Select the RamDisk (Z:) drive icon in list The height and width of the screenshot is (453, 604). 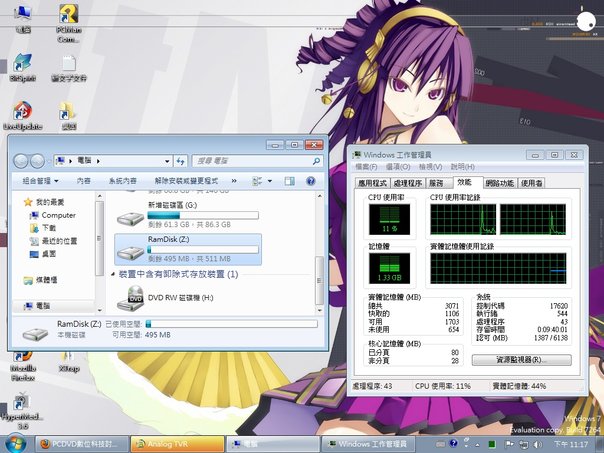click(x=131, y=252)
